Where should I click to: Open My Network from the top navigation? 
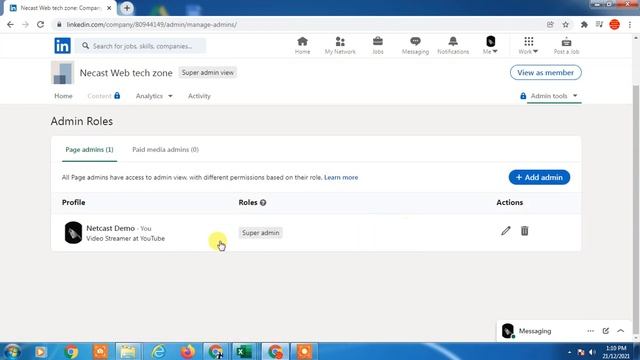click(x=340, y=45)
